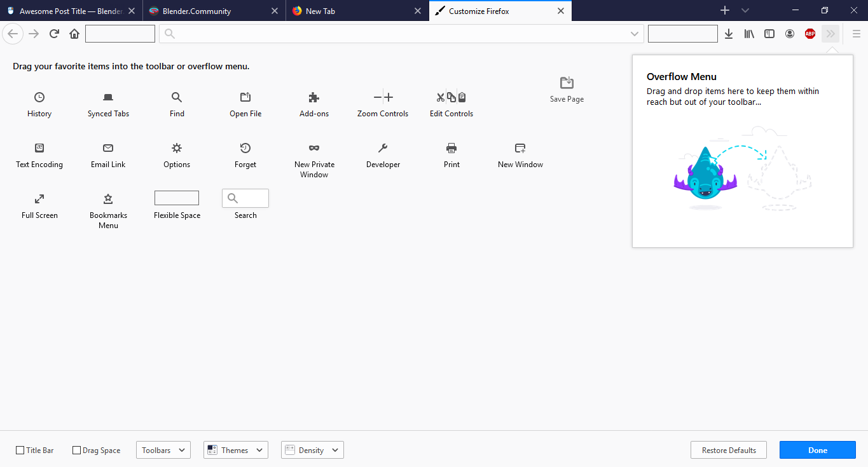Screen dimensions: 868x467
Task: Pick the Email Link envelope icon
Action: [x=108, y=148]
